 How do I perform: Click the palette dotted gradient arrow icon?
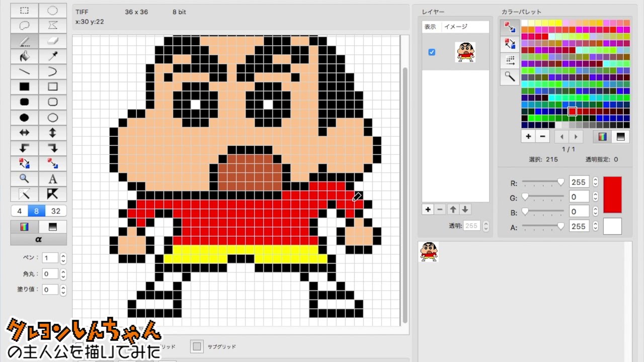coord(510,61)
